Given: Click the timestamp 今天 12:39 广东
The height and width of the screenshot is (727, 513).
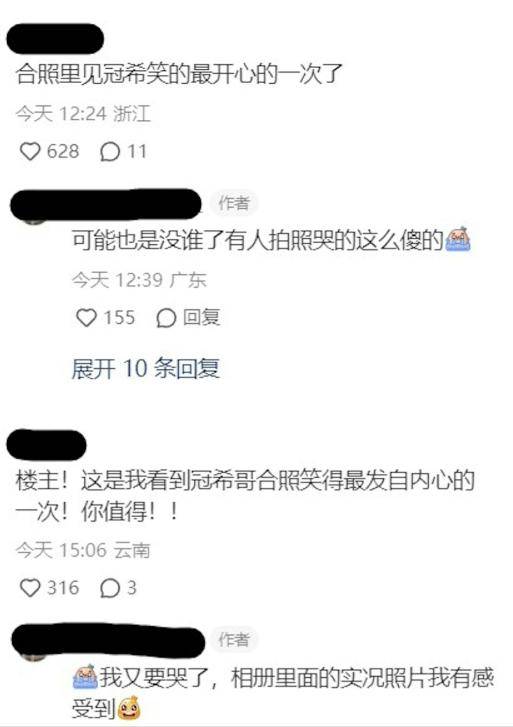Looking at the screenshot, I should click(139, 280).
